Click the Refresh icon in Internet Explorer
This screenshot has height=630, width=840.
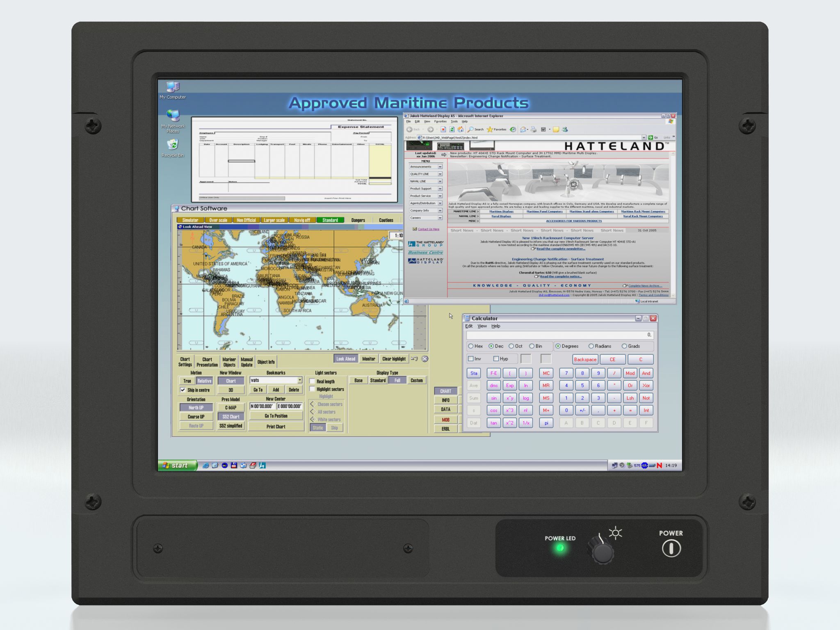point(452,130)
